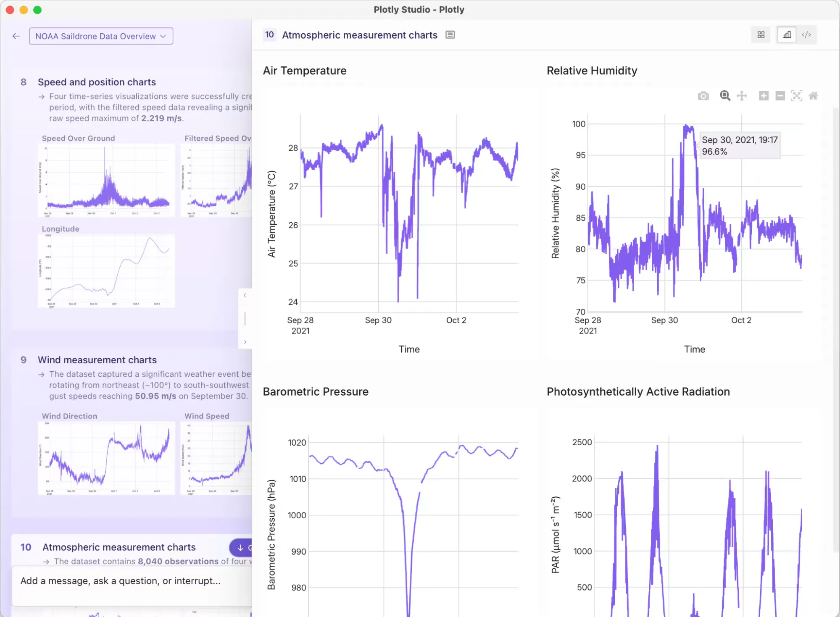The image size is (840, 617).
Task: Click the Zoom in plus icon
Action: pyautogui.click(x=764, y=96)
